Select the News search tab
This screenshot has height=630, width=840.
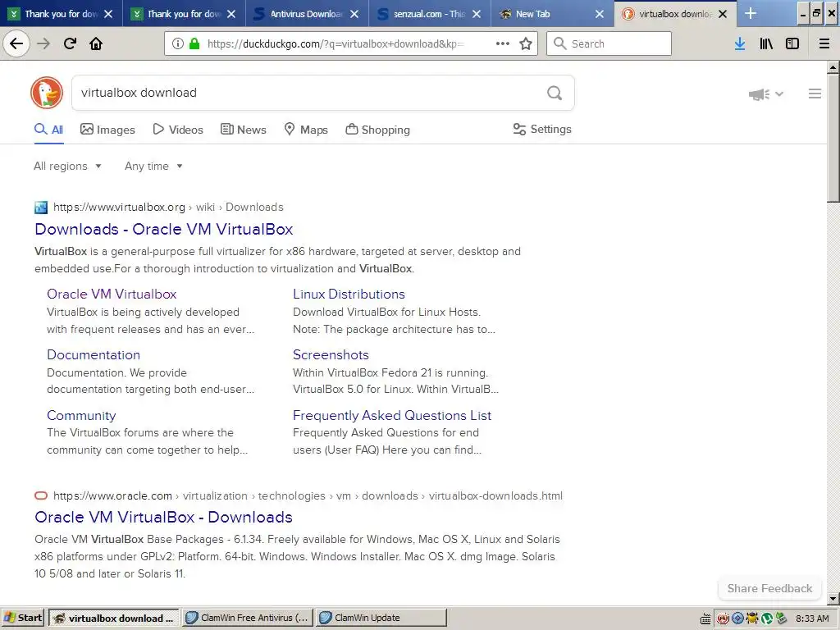(x=243, y=130)
